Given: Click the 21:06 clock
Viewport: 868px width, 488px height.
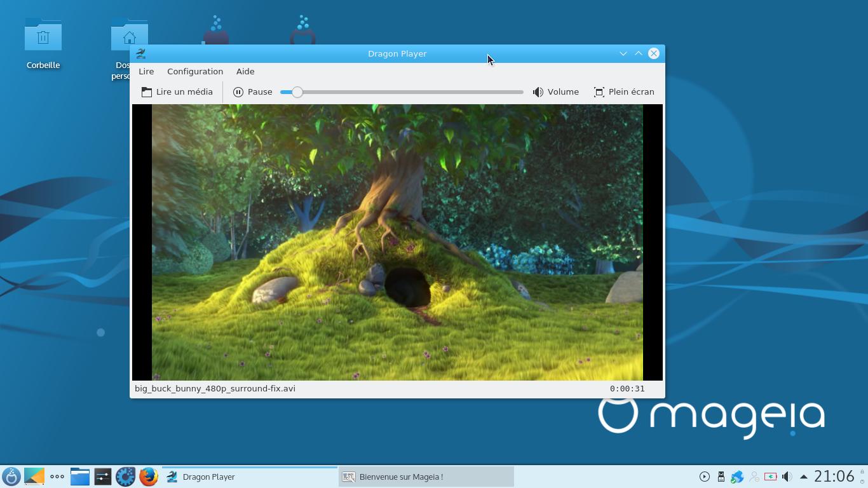Looking at the screenshot, I should pos(834,477).
